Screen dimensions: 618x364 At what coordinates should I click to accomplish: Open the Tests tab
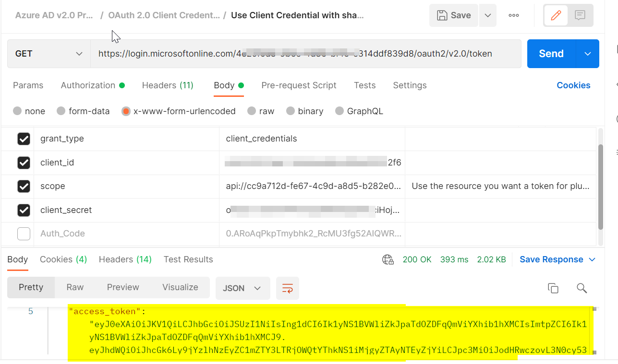365,85
